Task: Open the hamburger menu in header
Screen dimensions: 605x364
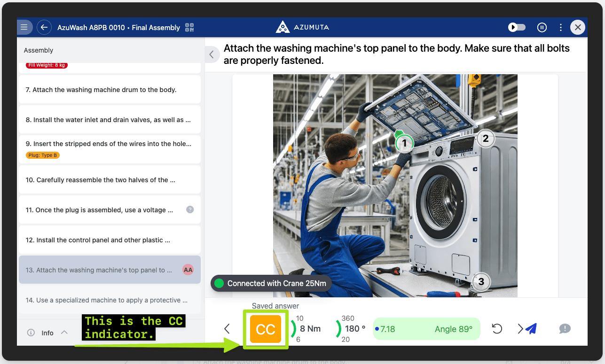Action: pos(24,27)
